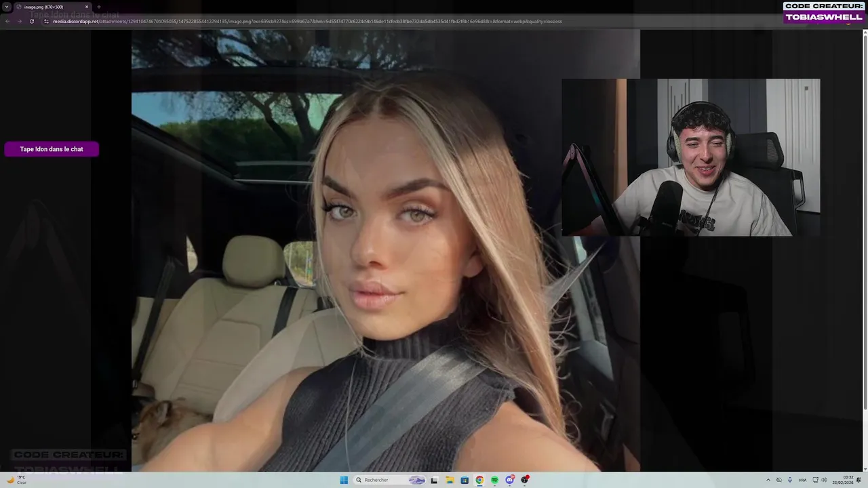The image size is (868, 488).
Task: Open the Windows Start menu
Action: tap(344, 480)
